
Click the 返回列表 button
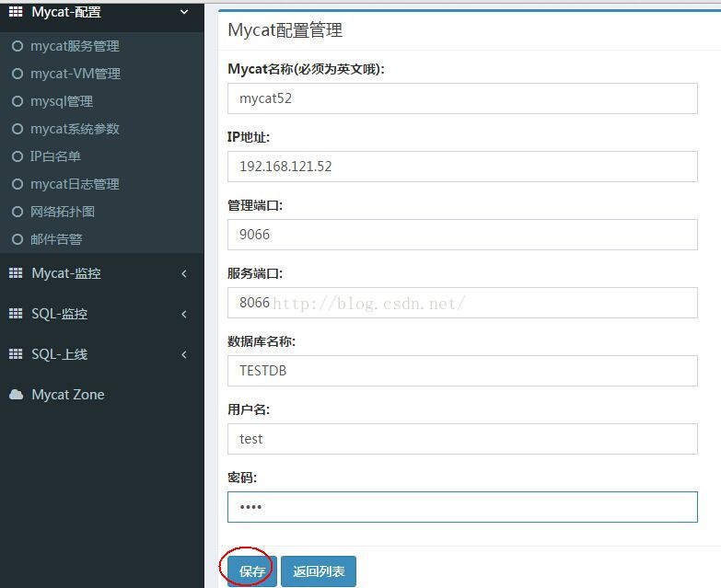pyautogui.click(x=319, y=571)
